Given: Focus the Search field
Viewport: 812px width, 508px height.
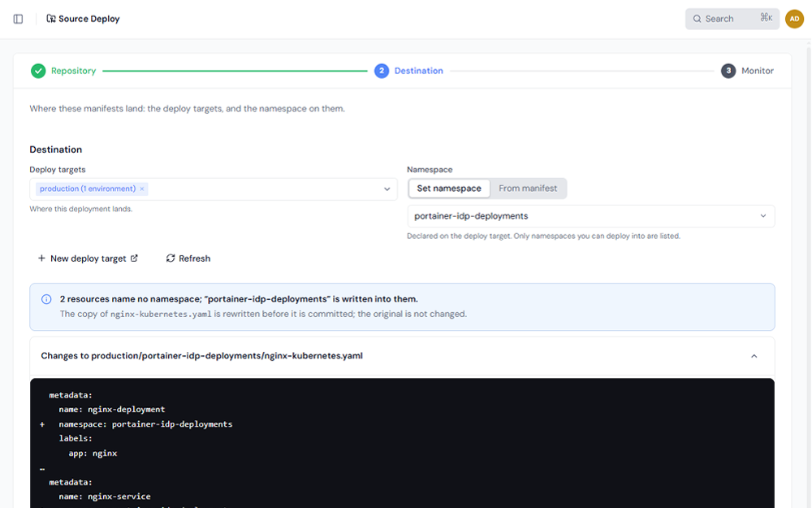Looking at the screenshot, I should pos(732,20).
